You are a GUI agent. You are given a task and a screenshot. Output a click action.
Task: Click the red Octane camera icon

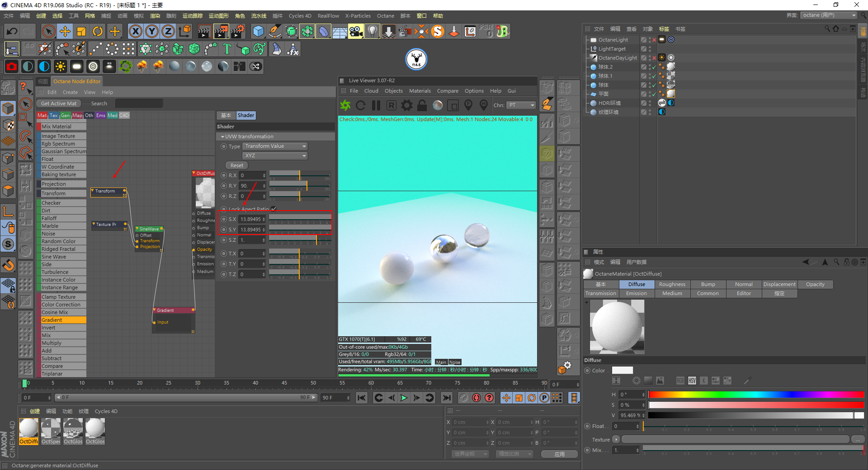[x=12, y=66]
